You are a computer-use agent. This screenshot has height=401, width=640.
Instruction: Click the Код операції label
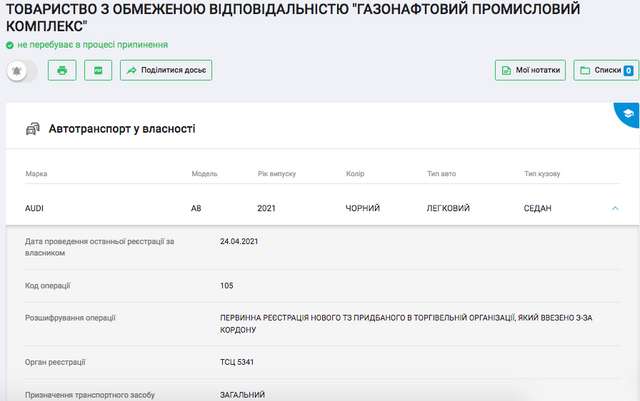point(48,285)
